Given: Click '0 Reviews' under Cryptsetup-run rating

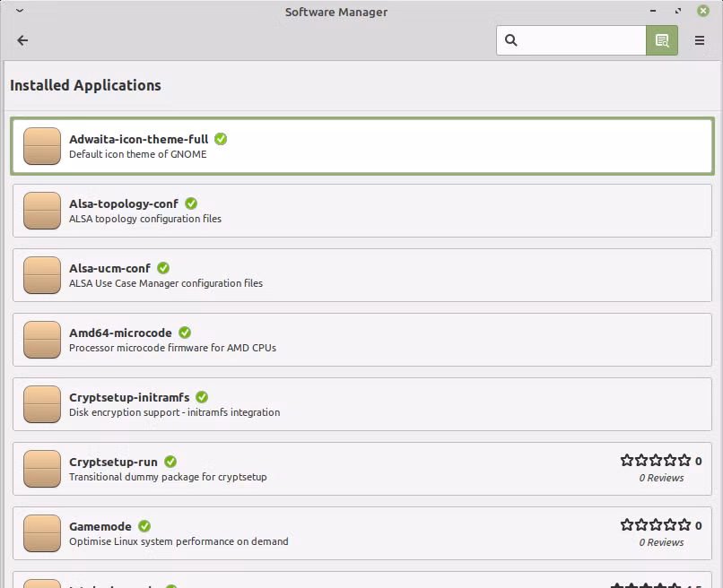Looking at the screenshot, I should [x=661, y=478].
